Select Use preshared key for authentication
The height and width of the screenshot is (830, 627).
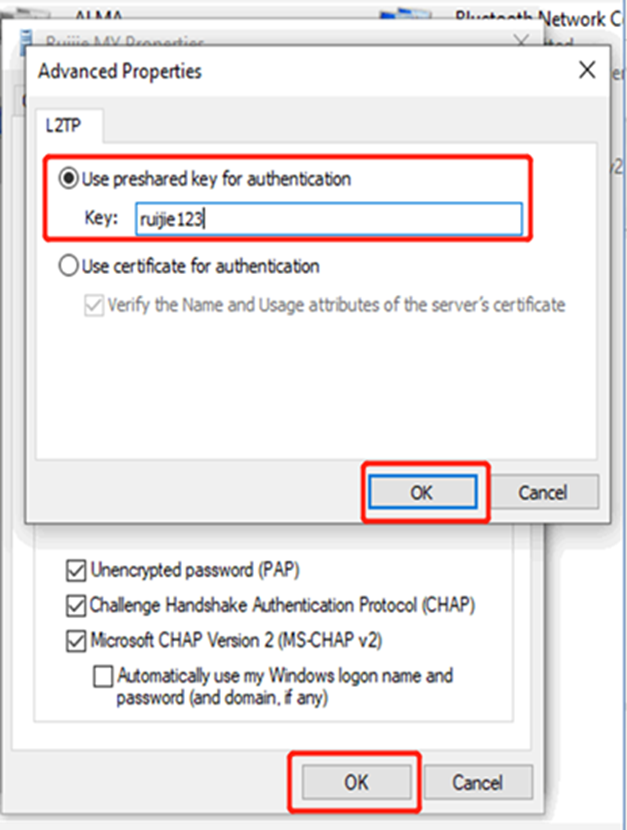tap(69, 179)
